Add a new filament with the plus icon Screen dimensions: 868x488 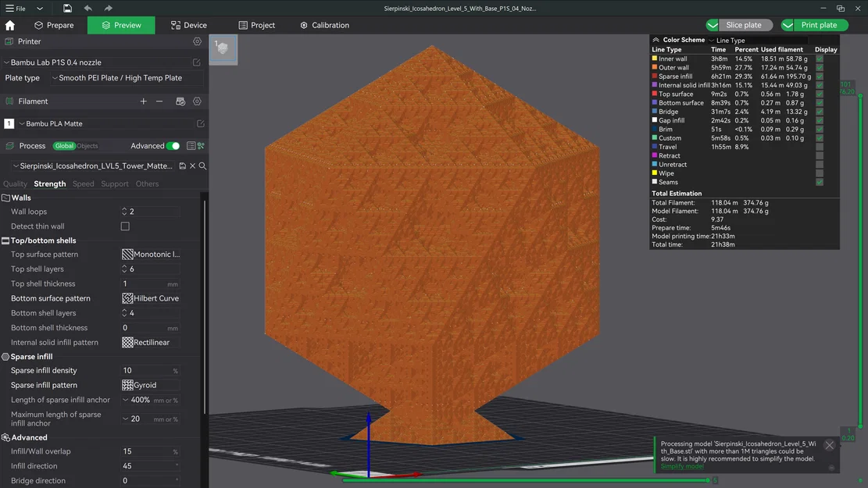pos(143,101)
